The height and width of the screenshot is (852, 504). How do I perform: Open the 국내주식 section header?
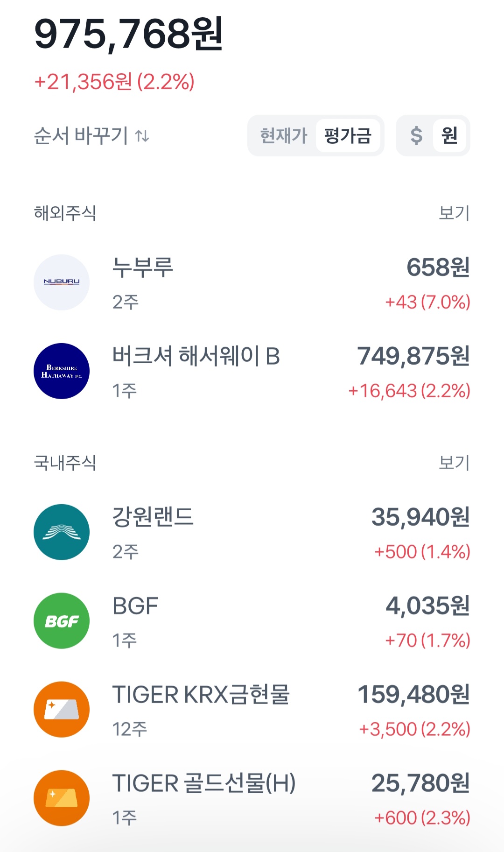point(65,463)
